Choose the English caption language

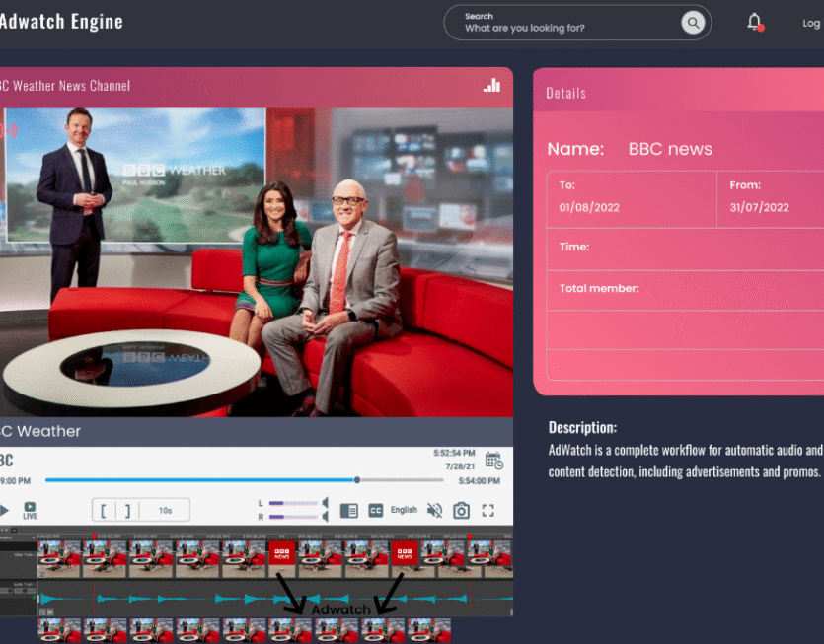coord(404,510)
